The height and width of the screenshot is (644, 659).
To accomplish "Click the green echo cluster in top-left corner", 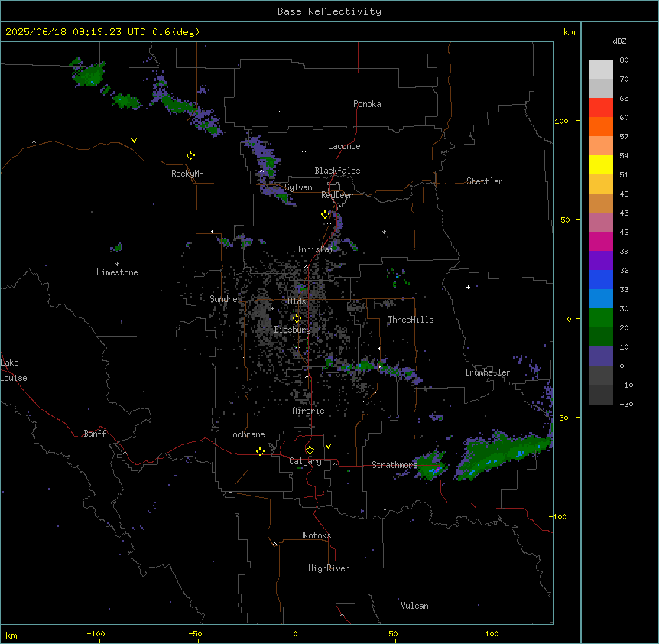I will [x=88, y=73].
